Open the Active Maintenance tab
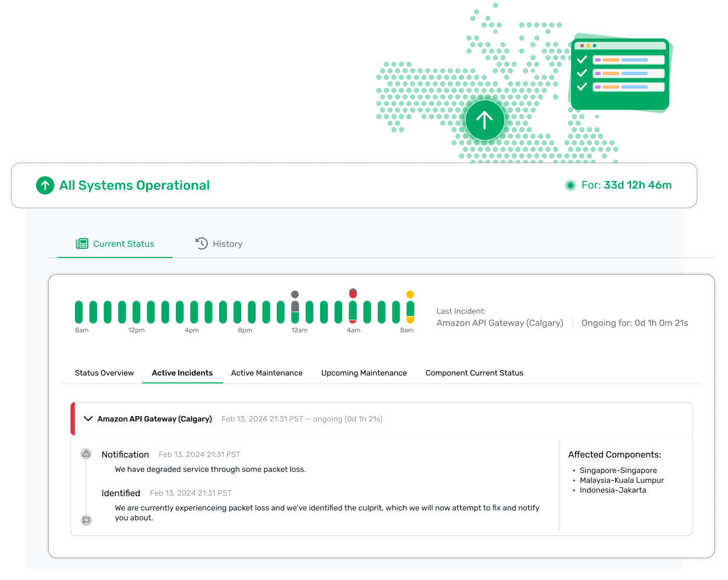The width and height of the screenshot is (728, 580). [266, 373]
